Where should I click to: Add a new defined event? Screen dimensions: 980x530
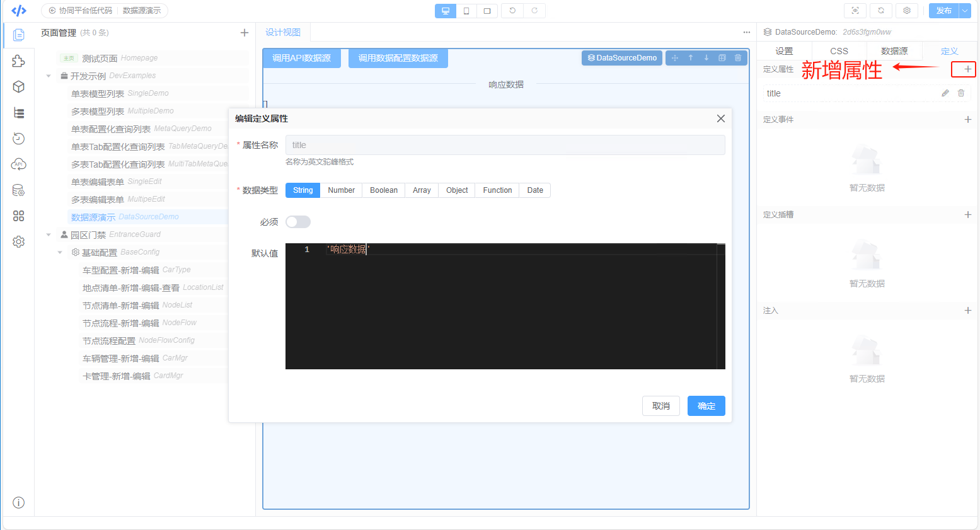[968, 119]
